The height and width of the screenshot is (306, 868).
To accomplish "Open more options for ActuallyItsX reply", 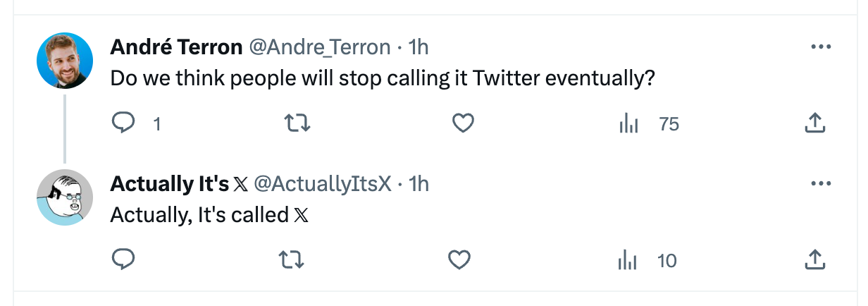I will pos(821,183).
